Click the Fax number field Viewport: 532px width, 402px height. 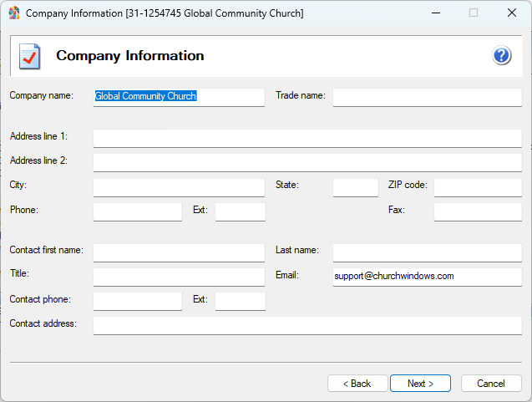coord(477,211)
